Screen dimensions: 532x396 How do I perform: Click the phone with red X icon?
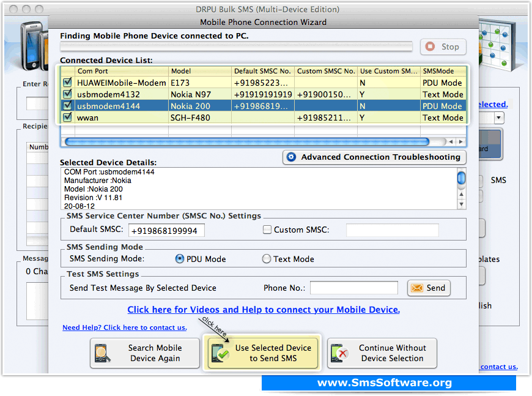340,353
